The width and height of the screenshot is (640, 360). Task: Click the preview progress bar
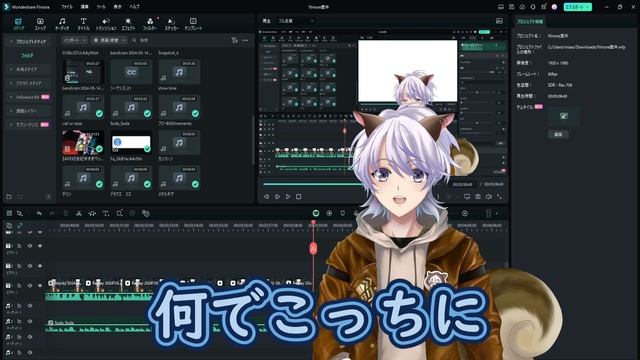312,184
